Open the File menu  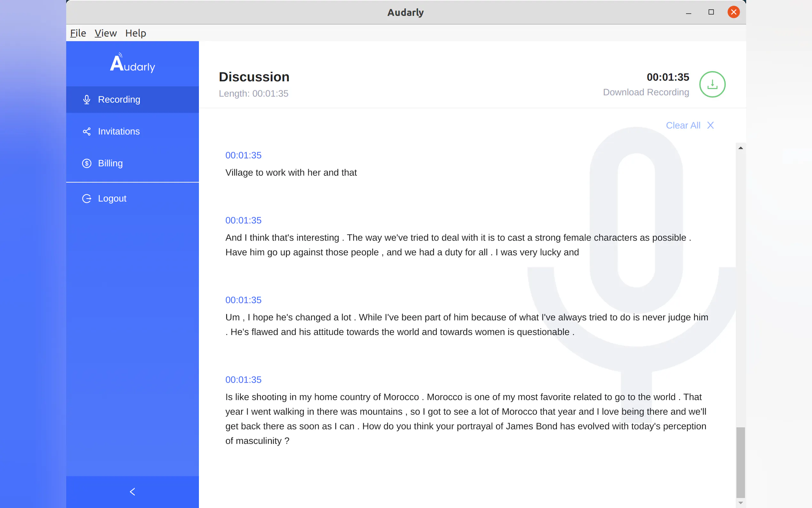78,33
